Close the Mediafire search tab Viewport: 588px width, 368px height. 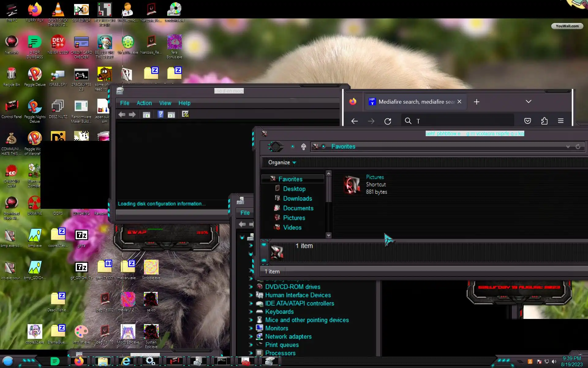click(459, 102)
